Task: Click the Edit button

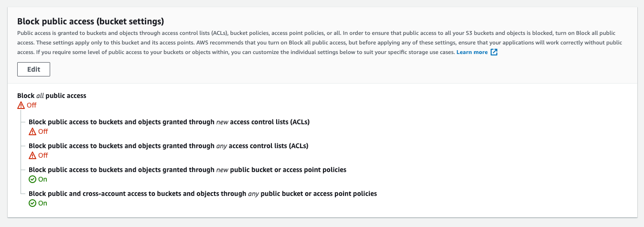Action: (33, 69)
